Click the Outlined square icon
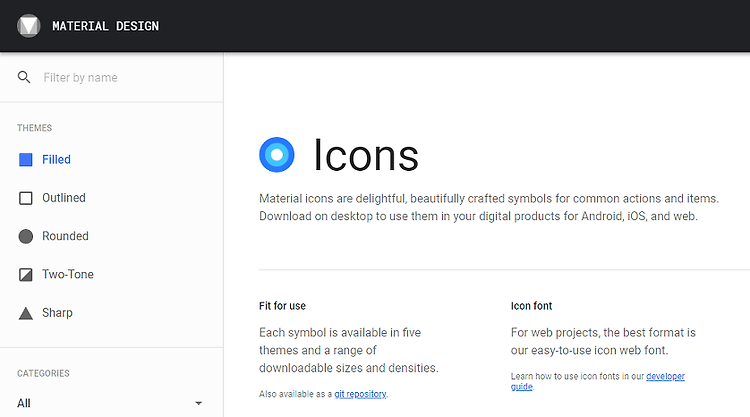 coord(25,198)
